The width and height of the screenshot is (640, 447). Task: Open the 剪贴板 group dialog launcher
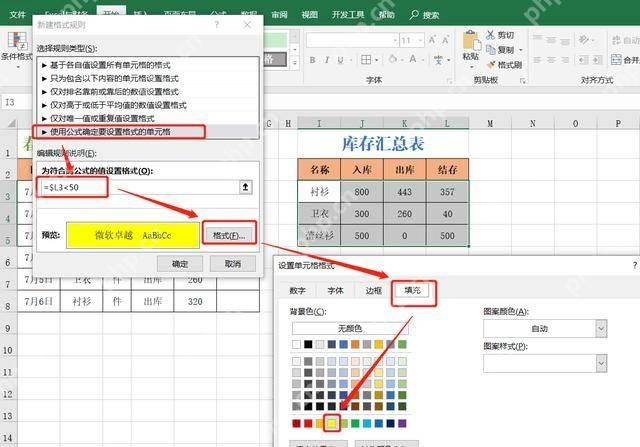[522, 81]
